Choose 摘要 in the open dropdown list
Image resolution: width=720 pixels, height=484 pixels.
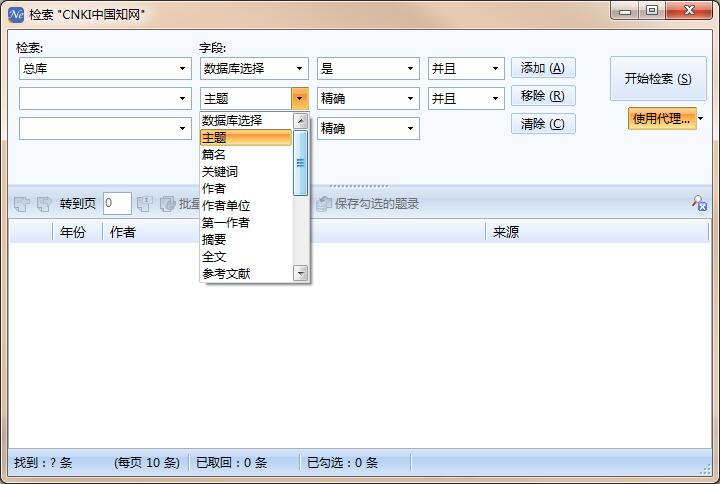tap(214, 239)
